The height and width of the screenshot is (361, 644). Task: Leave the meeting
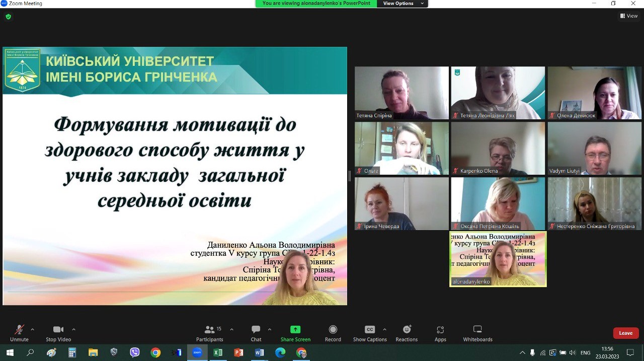[x=625, y=333]
